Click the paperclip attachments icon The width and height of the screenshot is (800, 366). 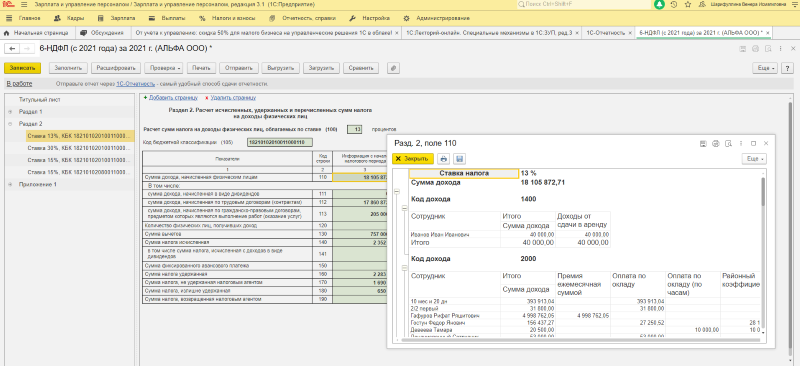(392, 68)
